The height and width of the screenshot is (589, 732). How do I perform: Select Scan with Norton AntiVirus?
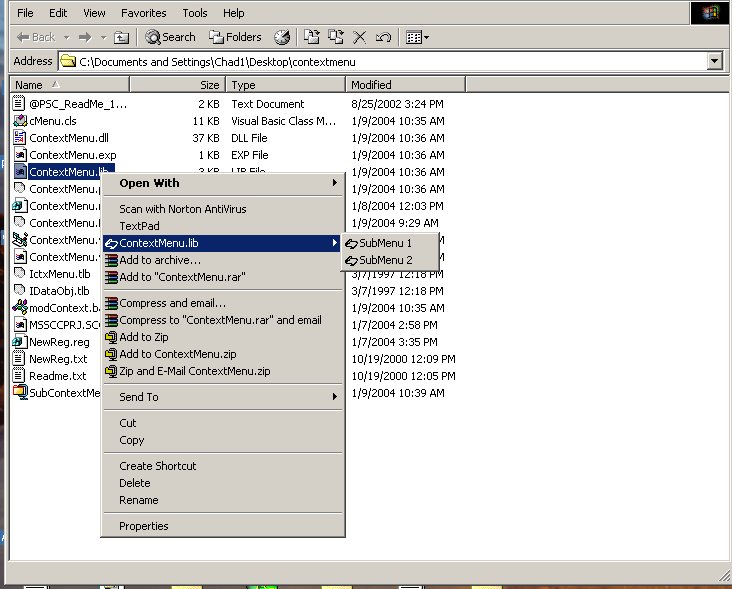pyautogui.click(x=182, y=209)
